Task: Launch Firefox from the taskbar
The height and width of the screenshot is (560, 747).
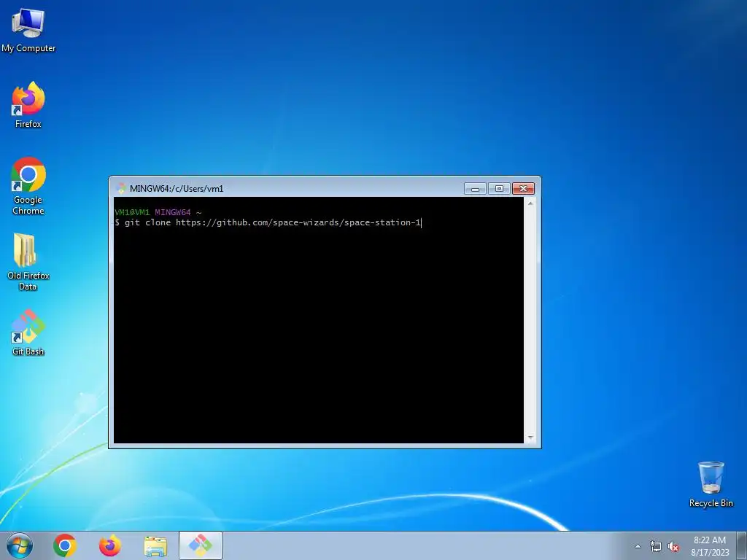Action: click(110, 545)
